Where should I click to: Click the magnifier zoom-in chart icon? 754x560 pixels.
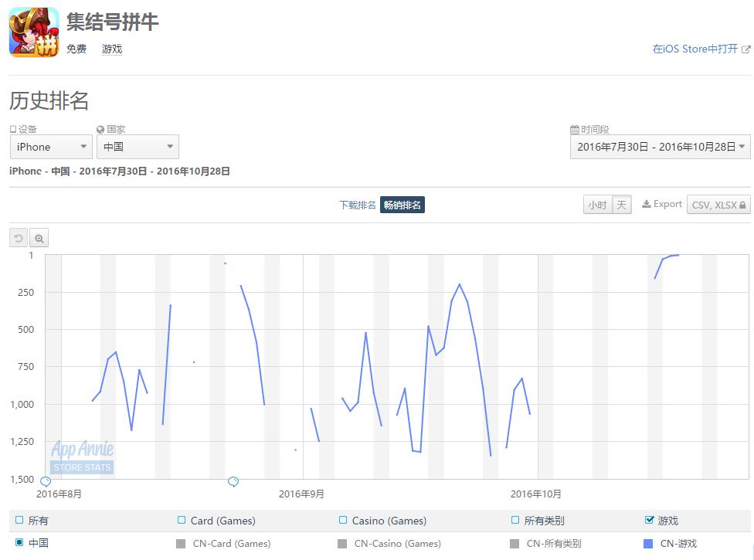39,238
